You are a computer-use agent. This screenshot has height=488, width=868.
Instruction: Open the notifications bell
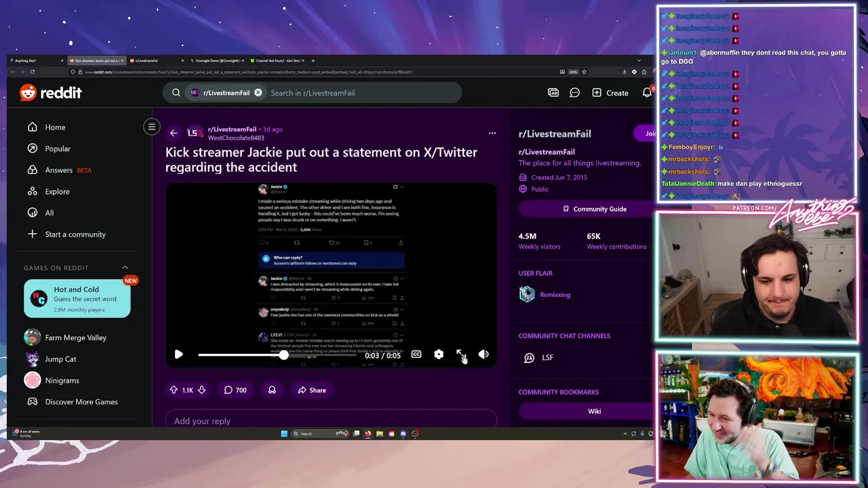647,93
